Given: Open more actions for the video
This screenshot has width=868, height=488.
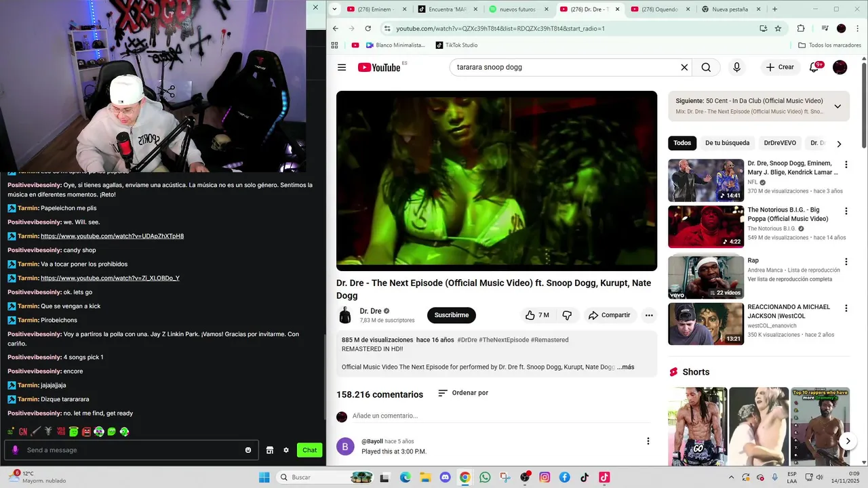Looking at the screenshot, I should 649,315.
